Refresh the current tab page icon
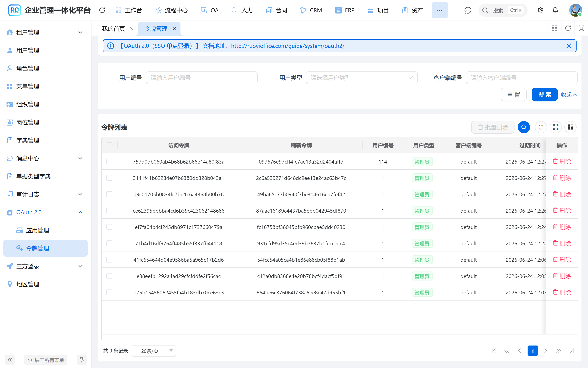 [x=568, y=28]
